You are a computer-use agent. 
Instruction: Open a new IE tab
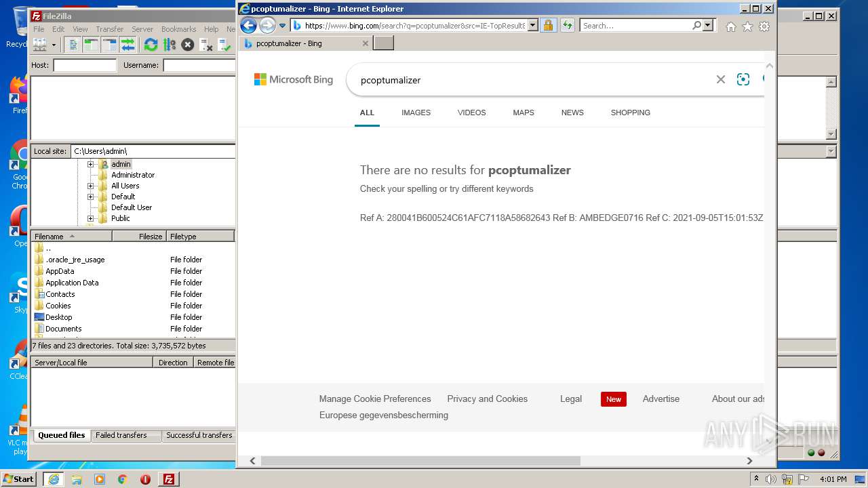point(384,43)
